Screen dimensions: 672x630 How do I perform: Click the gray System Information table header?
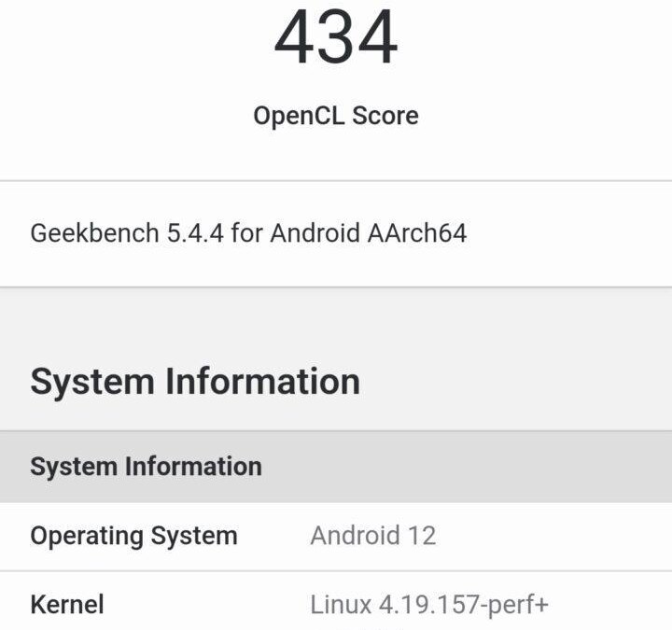[146, 467]
